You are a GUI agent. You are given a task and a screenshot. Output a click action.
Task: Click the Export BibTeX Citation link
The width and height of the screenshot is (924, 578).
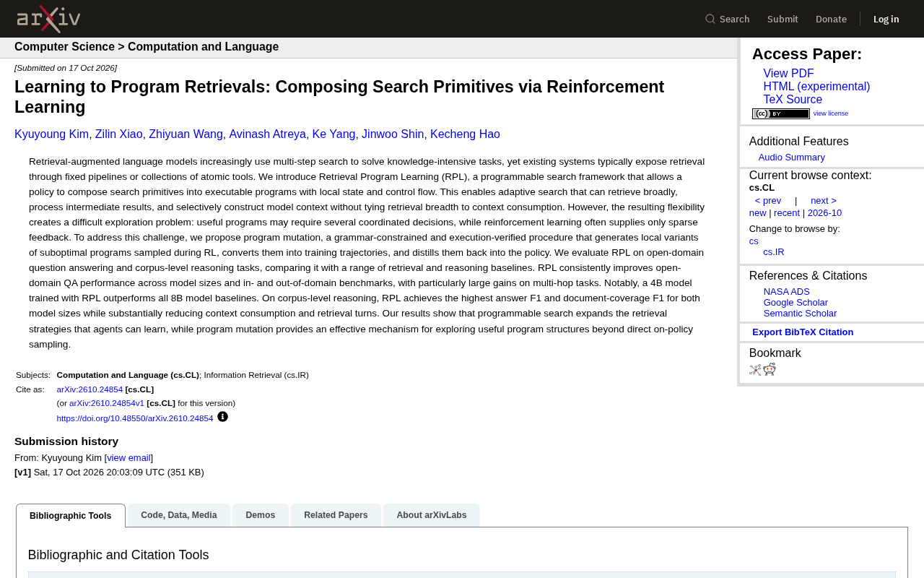click(x=803, y=332)
